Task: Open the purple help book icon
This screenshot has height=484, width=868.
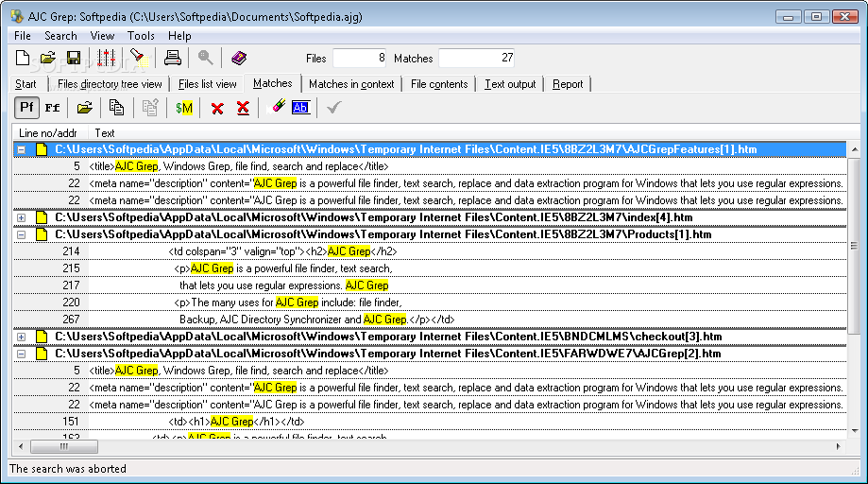Action: [239, 58]
